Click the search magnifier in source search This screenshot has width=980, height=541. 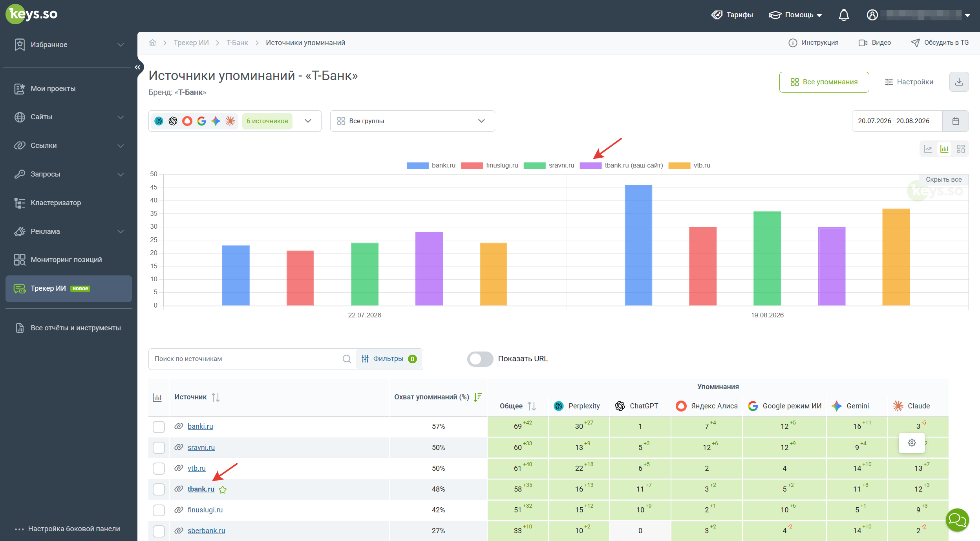pos(347,359)
